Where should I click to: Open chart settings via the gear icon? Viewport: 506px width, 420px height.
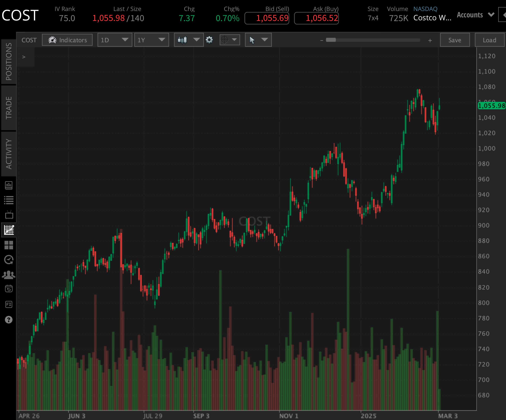[209, 40]
